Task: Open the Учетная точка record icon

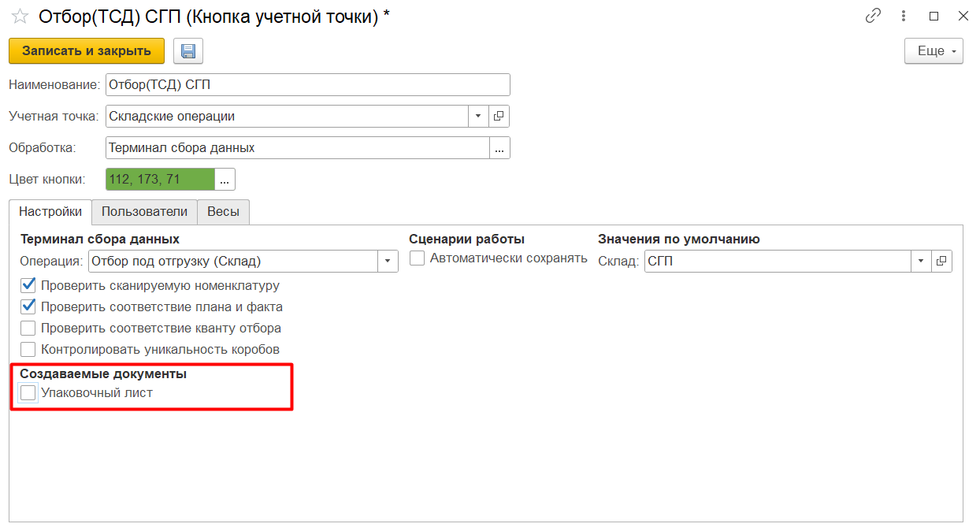Action: (x=499, y=117)
